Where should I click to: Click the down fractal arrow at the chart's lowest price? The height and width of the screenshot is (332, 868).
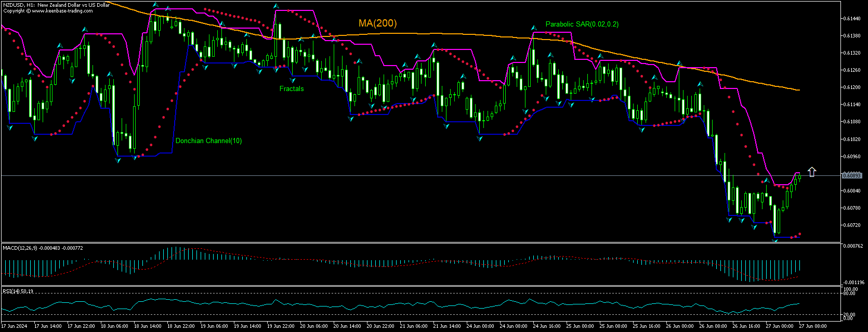click(775, 240)
